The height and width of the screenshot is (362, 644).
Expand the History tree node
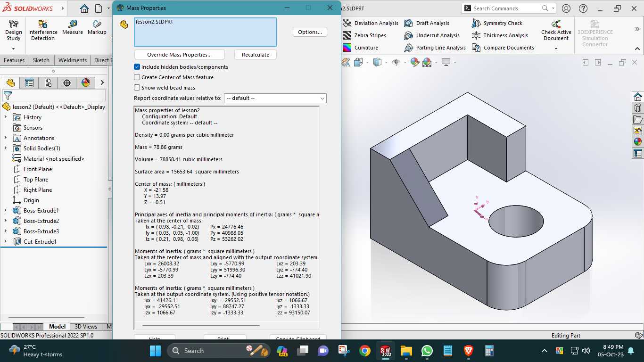[x=6, y=117]
